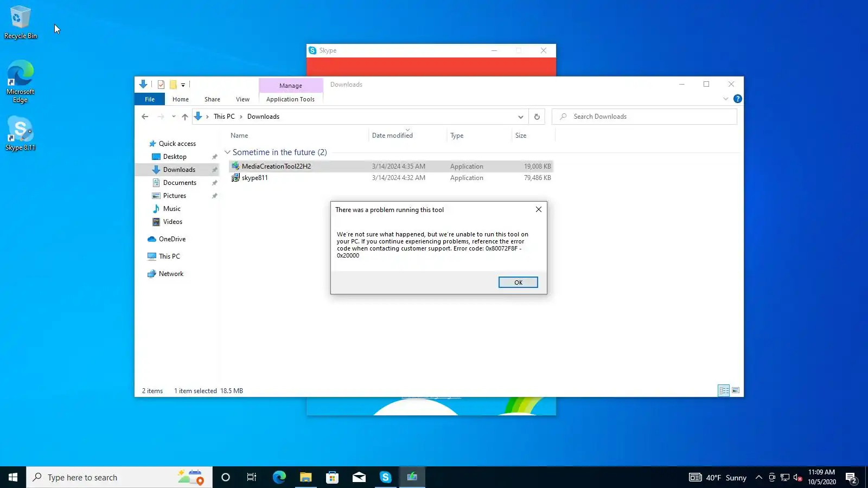The width and height of the screenshot is (868, 488).
Task: Switch to large icons view layout
Action: [x=736, y=390]
